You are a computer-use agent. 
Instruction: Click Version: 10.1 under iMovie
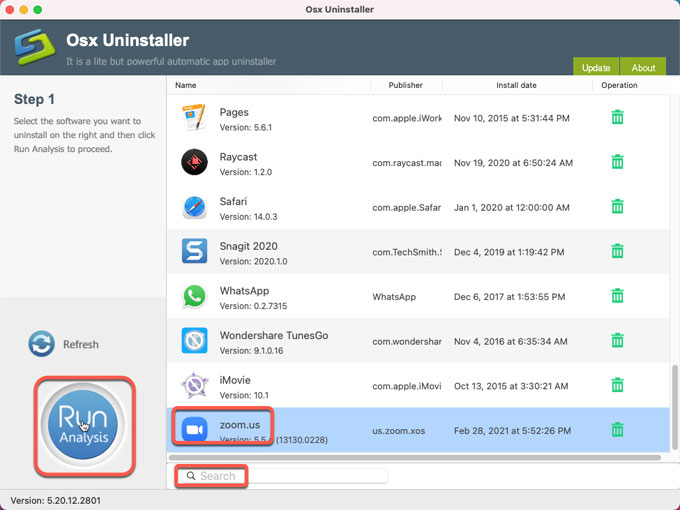pos(244,395)
